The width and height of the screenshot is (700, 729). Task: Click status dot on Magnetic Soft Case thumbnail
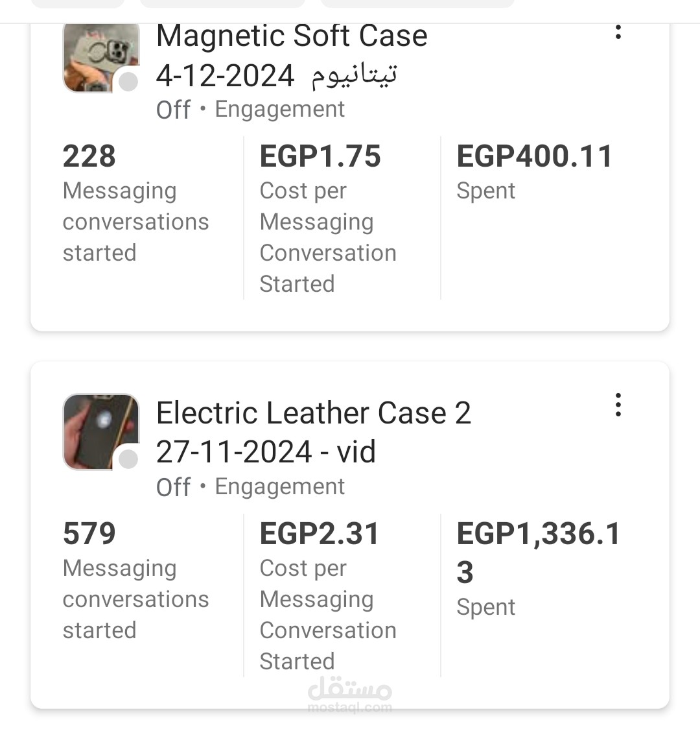click(x=128, y=82)
